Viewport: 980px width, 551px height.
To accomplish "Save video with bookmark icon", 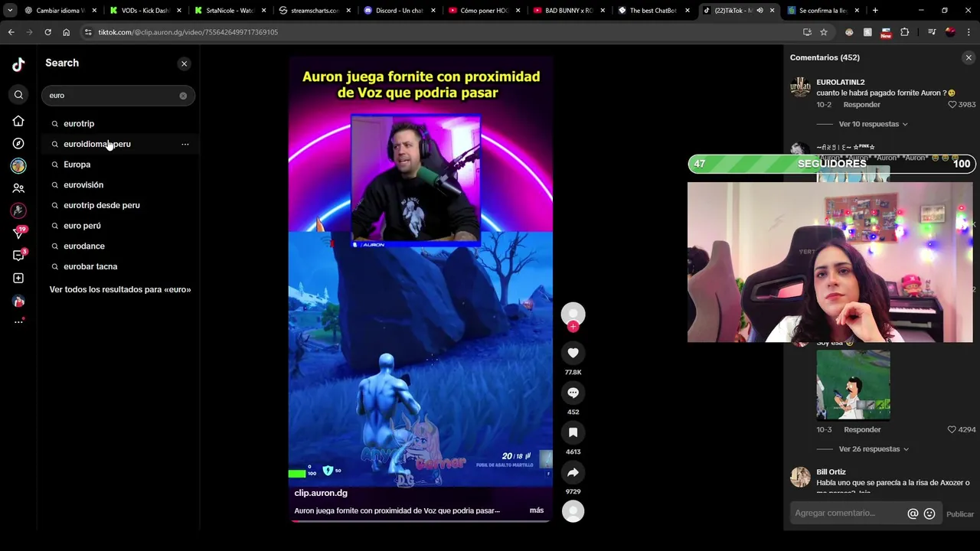I will (x=573, y=432).
